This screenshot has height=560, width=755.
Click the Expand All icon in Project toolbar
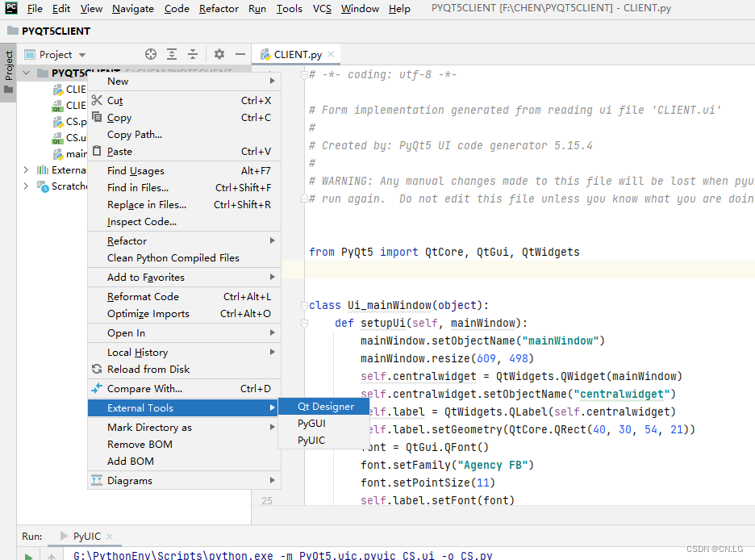172,54
